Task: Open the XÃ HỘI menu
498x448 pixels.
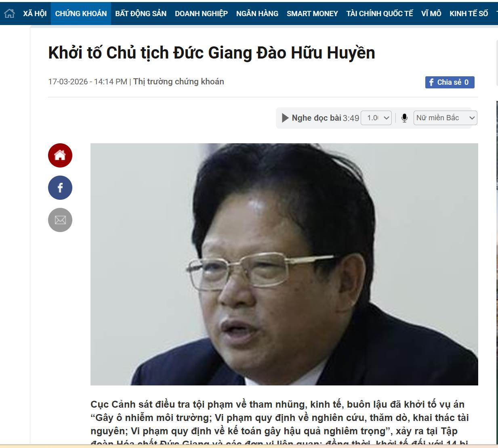Action: click(35, 14)
